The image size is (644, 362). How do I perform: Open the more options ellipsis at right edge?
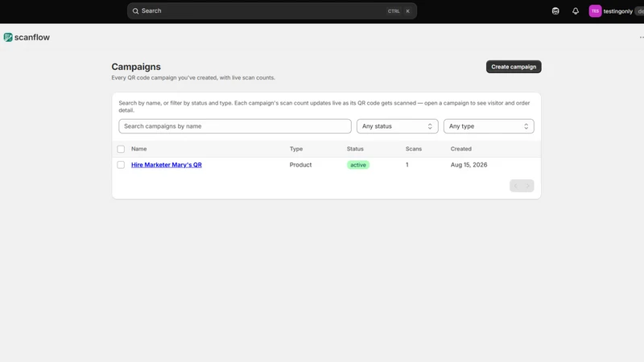(641, 37)
